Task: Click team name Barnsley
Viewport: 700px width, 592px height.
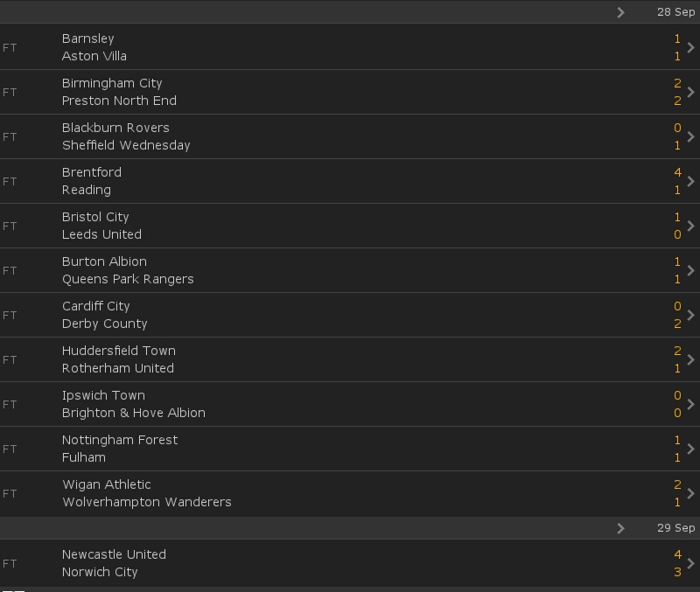Action: pos(88,38)
